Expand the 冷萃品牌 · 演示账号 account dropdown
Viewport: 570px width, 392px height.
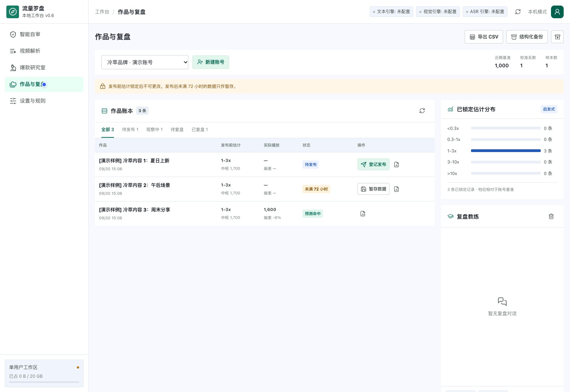click(145, 62)
